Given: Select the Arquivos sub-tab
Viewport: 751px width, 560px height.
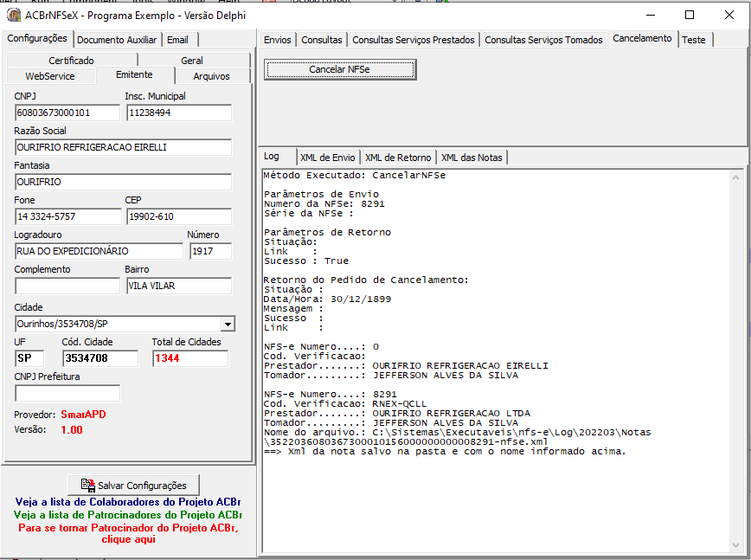Looking at the screenshot, I should coord(212,76).
